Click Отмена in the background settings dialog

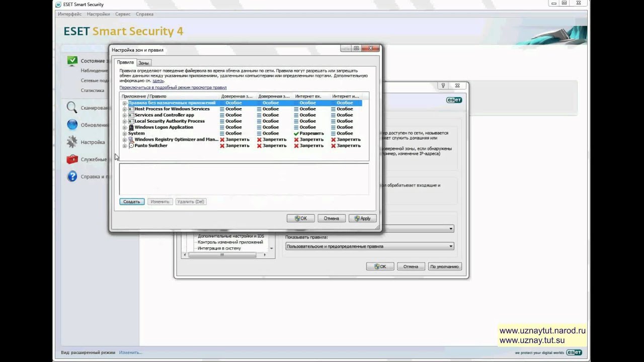pos(411,266)
